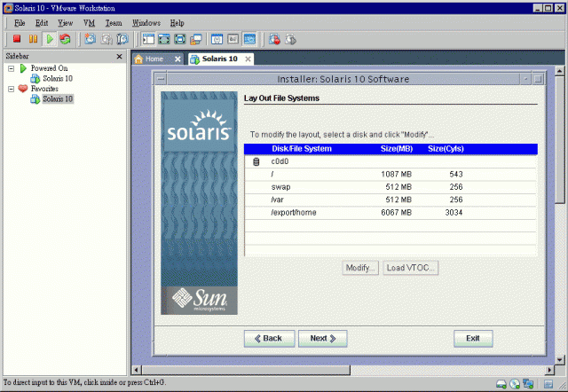Click the horizontal scrollbar right arrow
This screenshot has height=392, width=568.
(x=550, y=370)
